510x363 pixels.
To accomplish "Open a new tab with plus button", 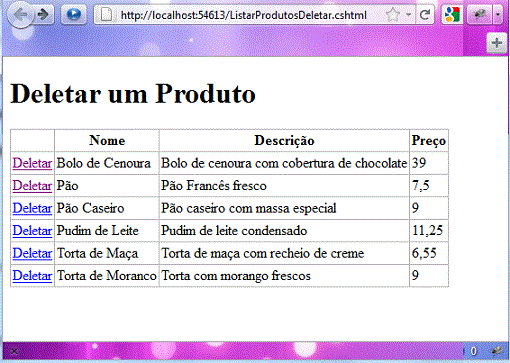I will pyautogui.click(x=497, y=43).
